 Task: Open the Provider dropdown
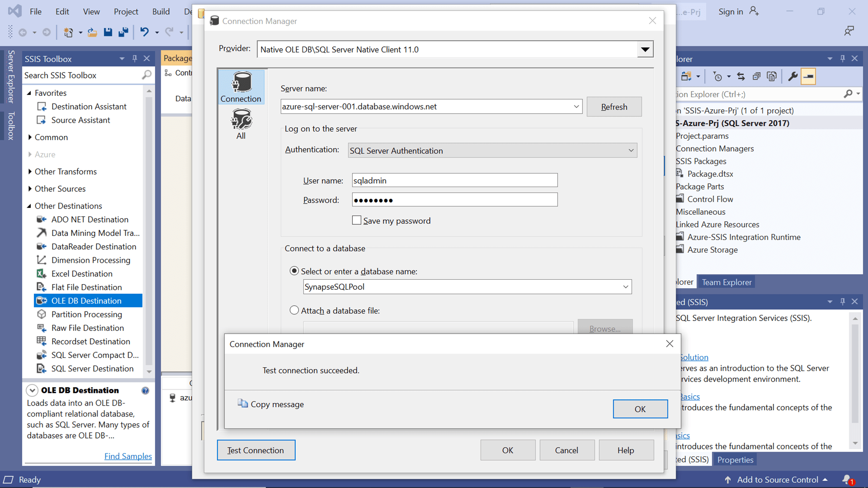pos(645,49)
